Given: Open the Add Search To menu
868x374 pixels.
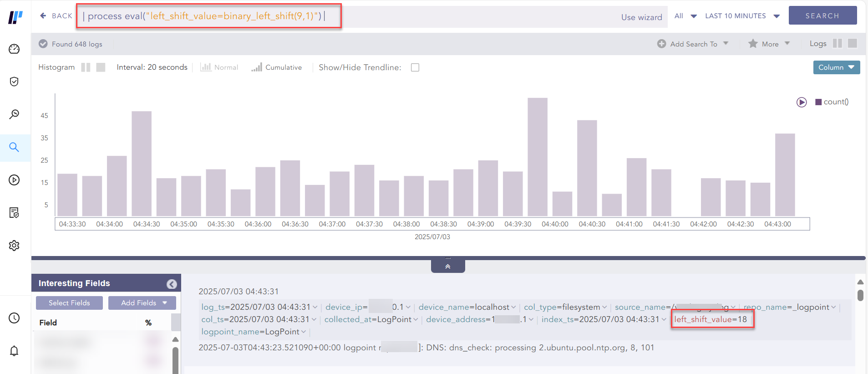Looking at the screenshot, I should pos(693,44).
